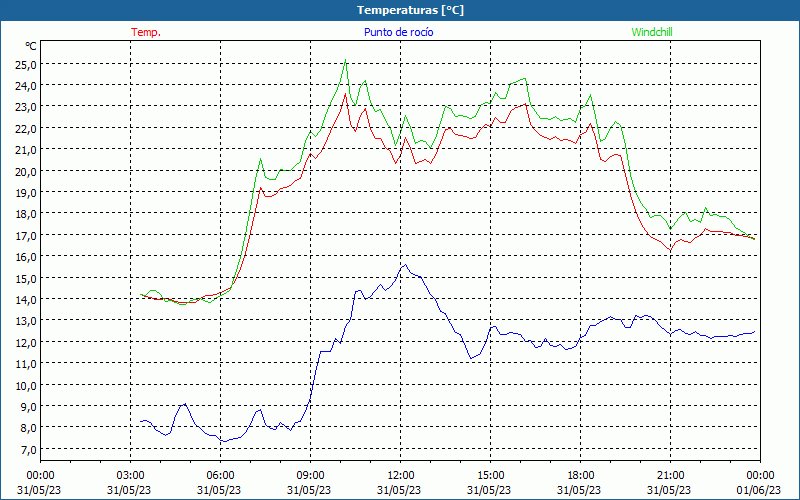Click the '°C' unit label on the y-axis
The height and width of the screenshot is (500, 800).
[x=31, y=46]
